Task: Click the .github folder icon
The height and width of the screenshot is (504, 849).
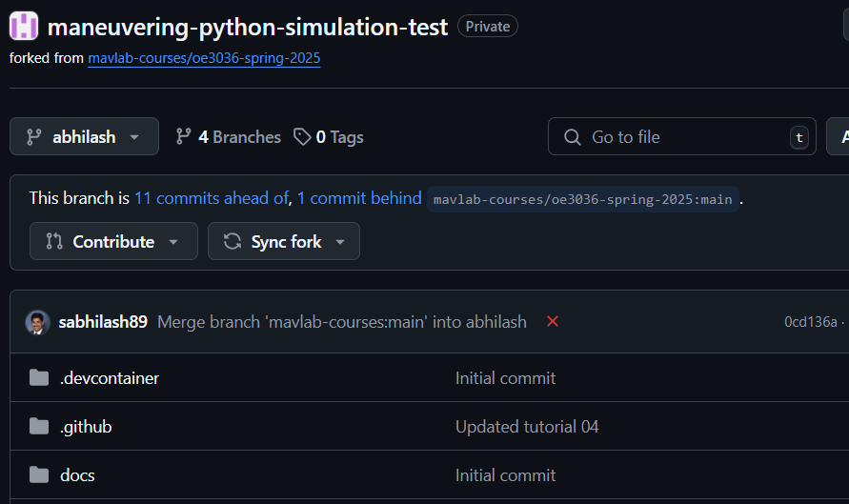Action: coord(39,427)
